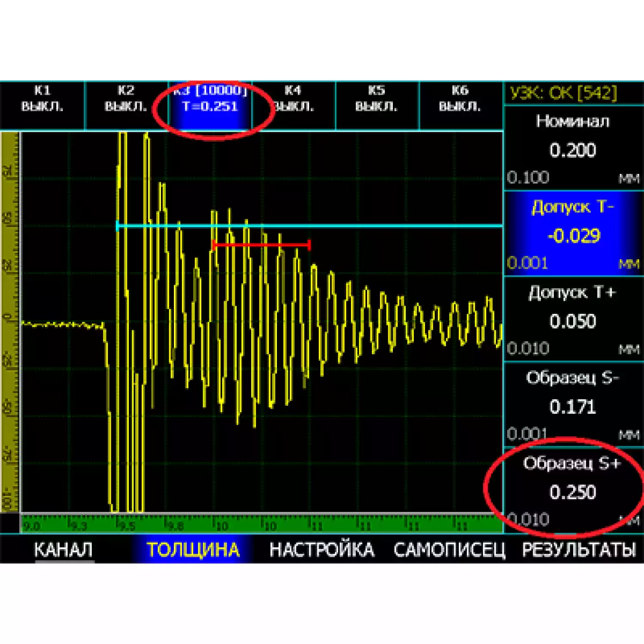Image resolution: width=644 pixels, height=644 pixels.
Task: Click the УЗК: OK [542] status indicator
Action: click(563, 93)
